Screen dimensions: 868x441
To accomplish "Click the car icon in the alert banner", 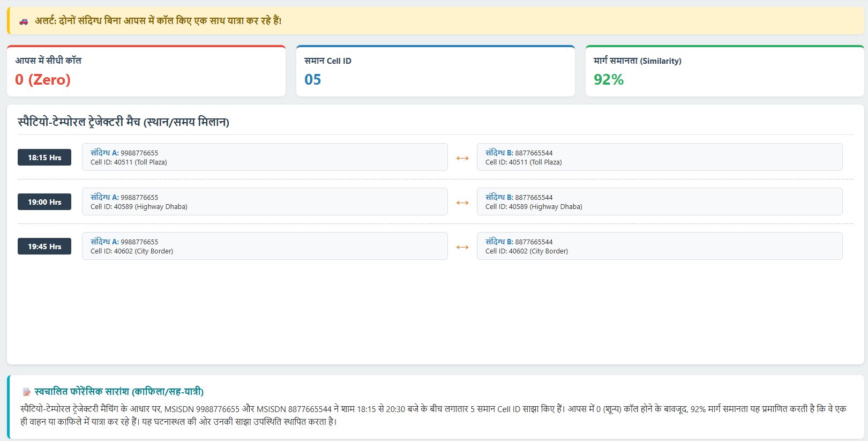I will coord(24,21).
